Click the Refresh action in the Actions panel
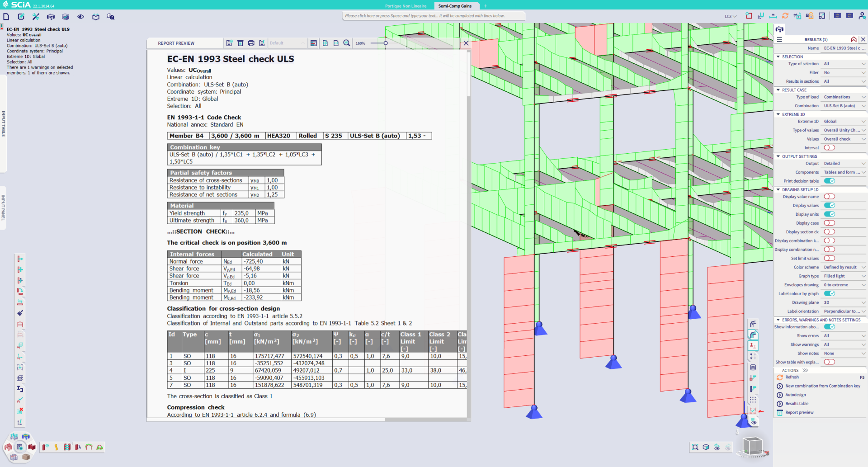The height and width of the screenshot is (467, 868). (793, 377)
